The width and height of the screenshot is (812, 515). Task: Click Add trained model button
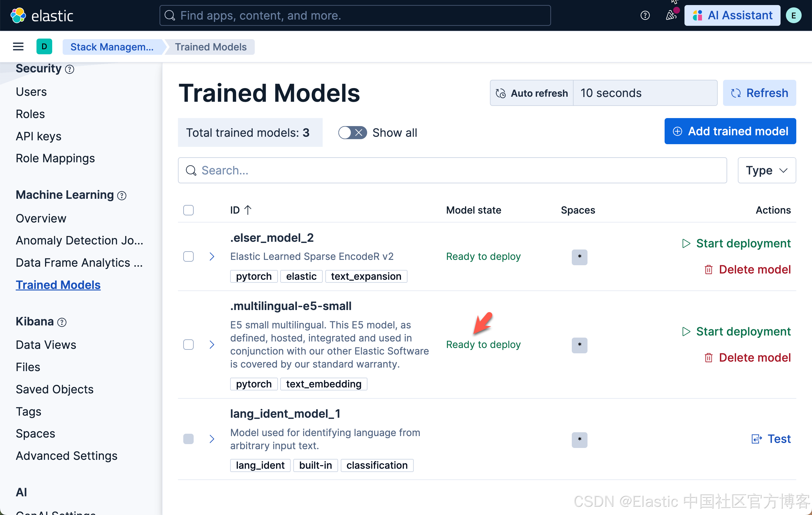[730, 131]
